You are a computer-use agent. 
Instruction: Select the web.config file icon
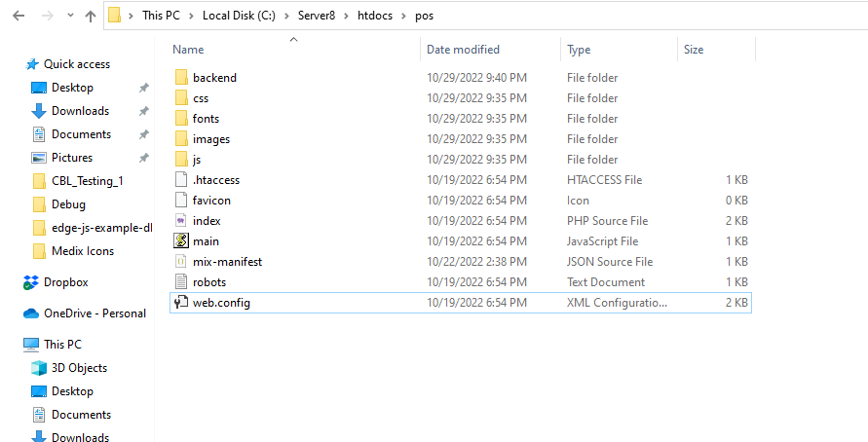click(x=180, y=303)
